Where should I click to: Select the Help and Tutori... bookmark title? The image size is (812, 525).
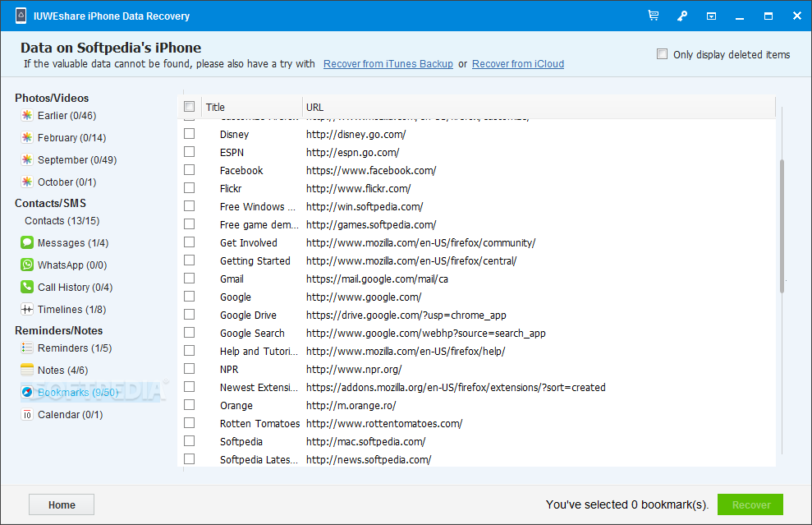click(259, 351)
